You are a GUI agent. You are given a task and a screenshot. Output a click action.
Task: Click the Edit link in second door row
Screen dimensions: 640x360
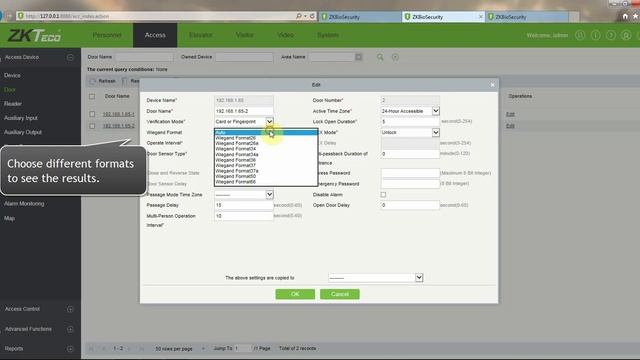510,126
